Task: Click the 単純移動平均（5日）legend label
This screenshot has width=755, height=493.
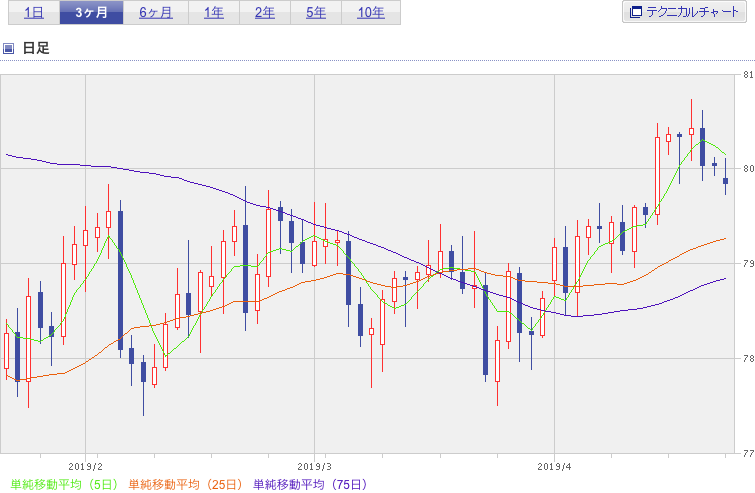Action: (x=64, y=484)
